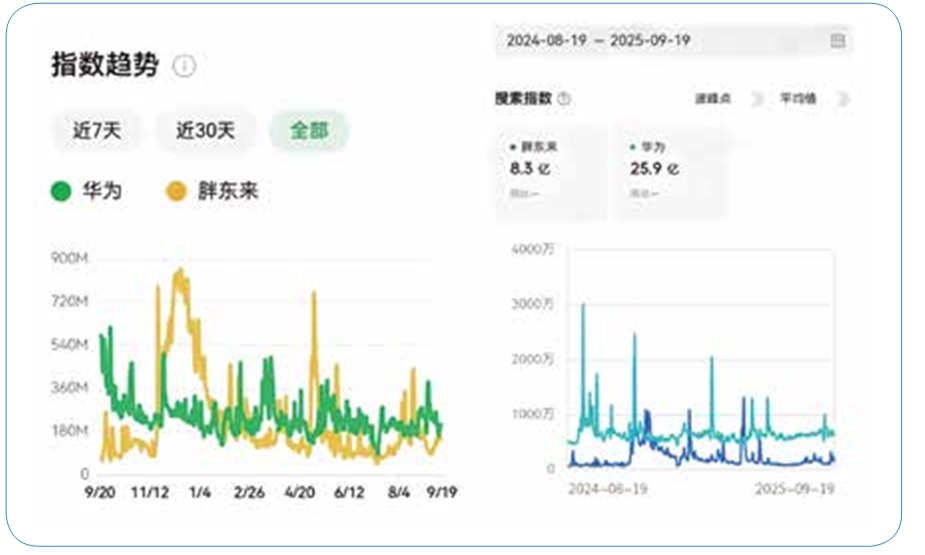This screenshot has height=555, width=925.
Task: Switch to the 近30天 time range tab
Action: click(205, 130)
